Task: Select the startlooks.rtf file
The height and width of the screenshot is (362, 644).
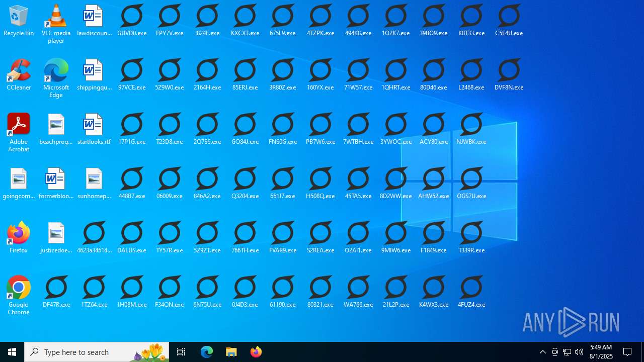Action: (94, 130)
